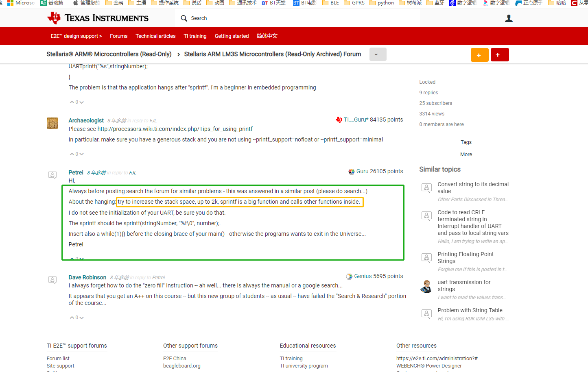Open WEBENCH Power Designer footer link
This screenshot has width=588, height=372.
click(x=429, y=366)
